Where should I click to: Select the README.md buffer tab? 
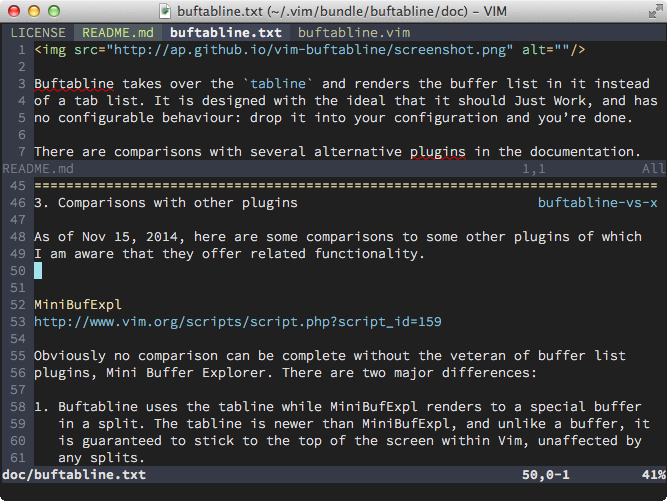click(x=118, y=33)
